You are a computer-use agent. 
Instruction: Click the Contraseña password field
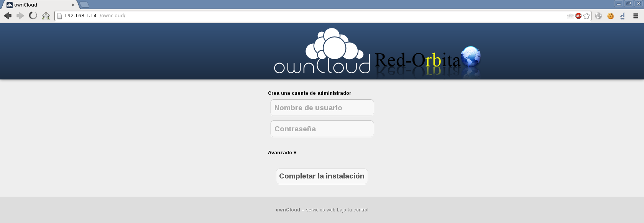[322, 129]
